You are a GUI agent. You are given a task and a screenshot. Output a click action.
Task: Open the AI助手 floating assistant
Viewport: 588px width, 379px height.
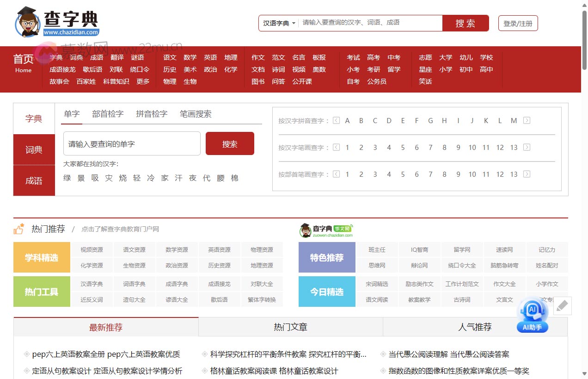(x=532, y=317)
